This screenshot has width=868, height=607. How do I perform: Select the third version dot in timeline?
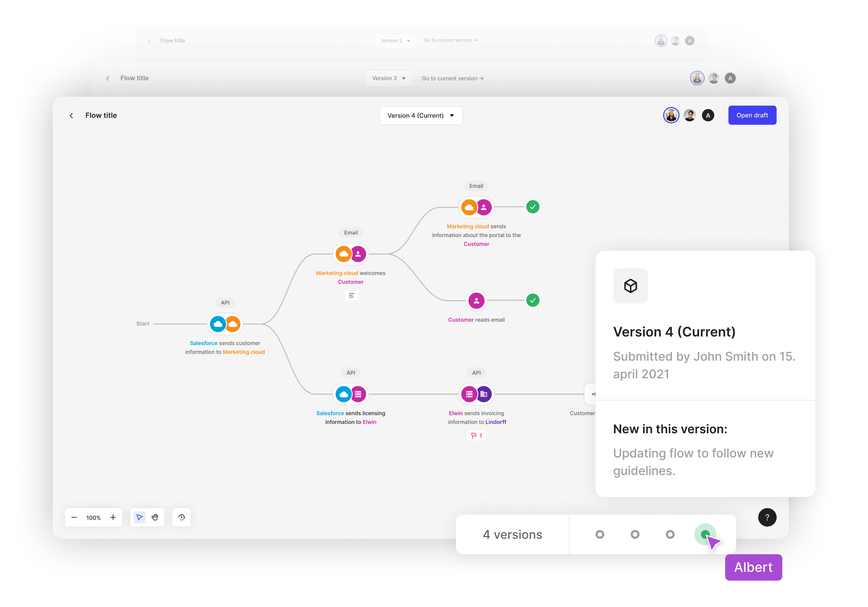pos(670,534)
